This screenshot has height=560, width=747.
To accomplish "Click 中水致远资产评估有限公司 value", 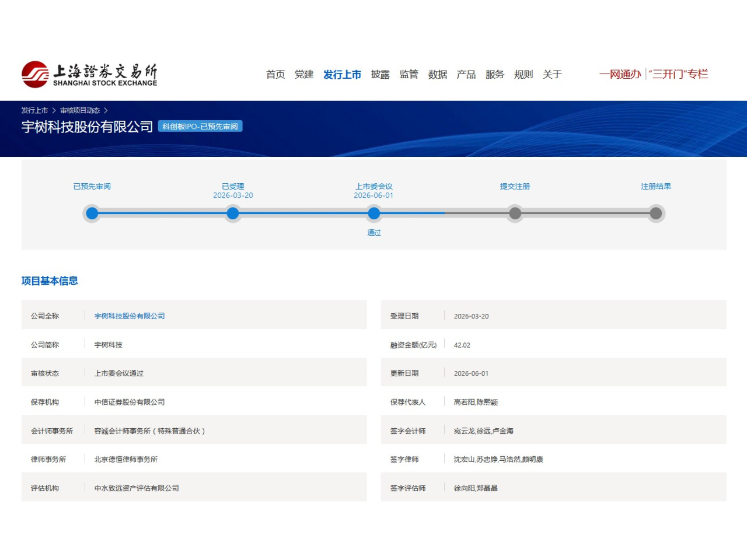I will coord(137,488).
